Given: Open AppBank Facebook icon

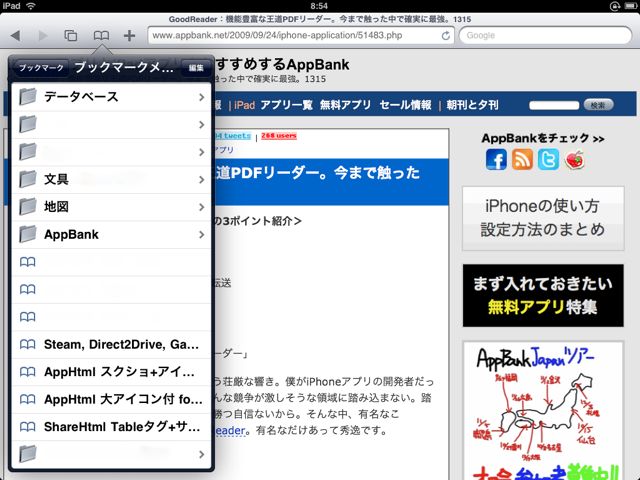Looking at the screenshot, I should point(496,159).
